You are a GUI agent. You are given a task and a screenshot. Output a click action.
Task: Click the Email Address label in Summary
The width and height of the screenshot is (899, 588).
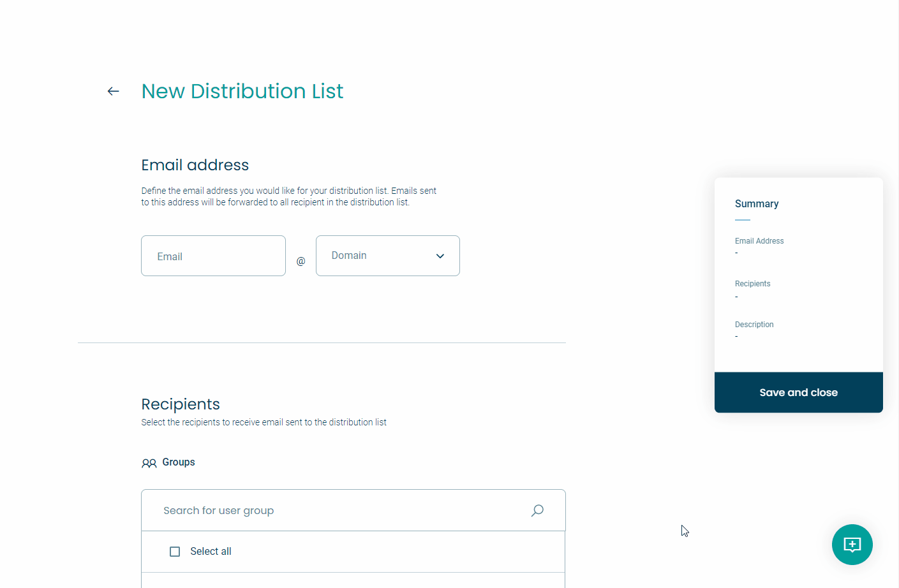[759, 241]
